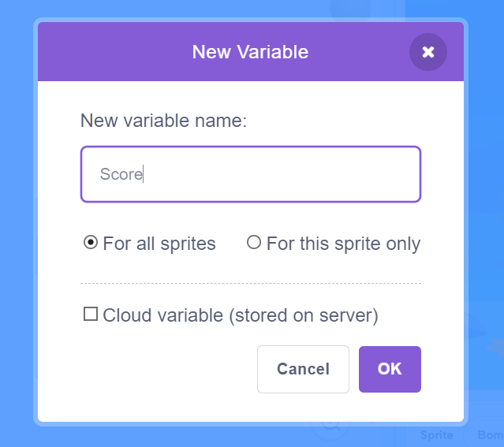Click the dashed divider above Cloud variable
504x447 pixels.
250,284
